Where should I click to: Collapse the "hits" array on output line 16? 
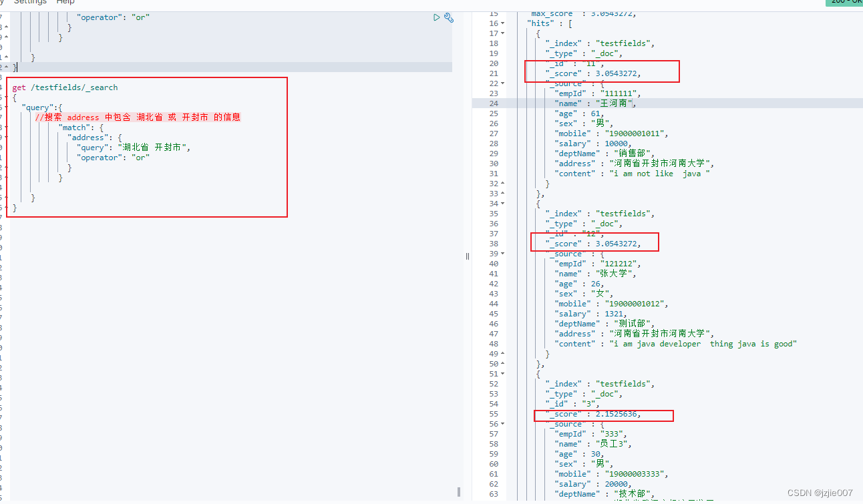(x=502, y=23)
